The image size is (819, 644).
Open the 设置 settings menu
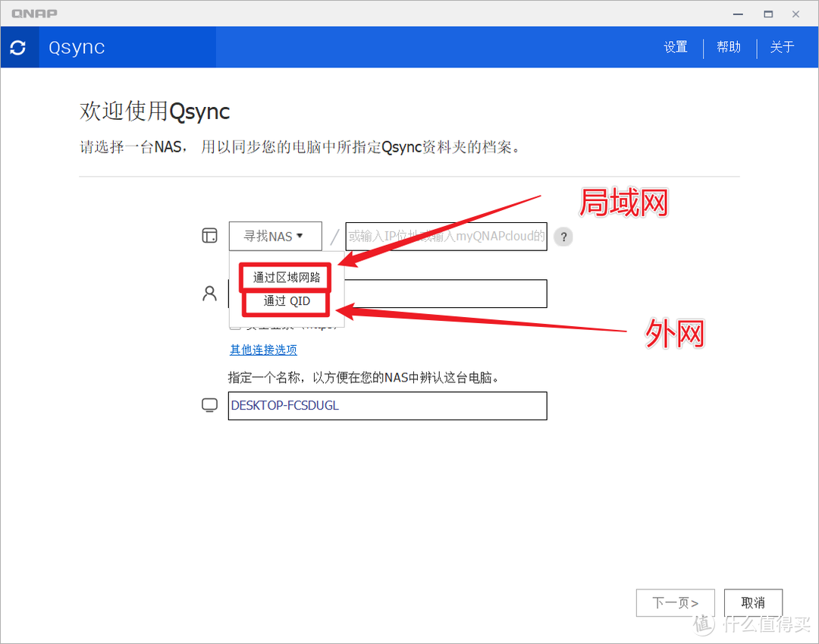(x=676, y=47)
